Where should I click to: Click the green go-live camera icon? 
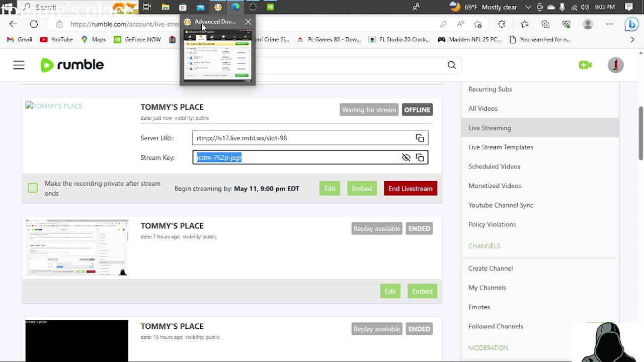(x=585, y=65)
